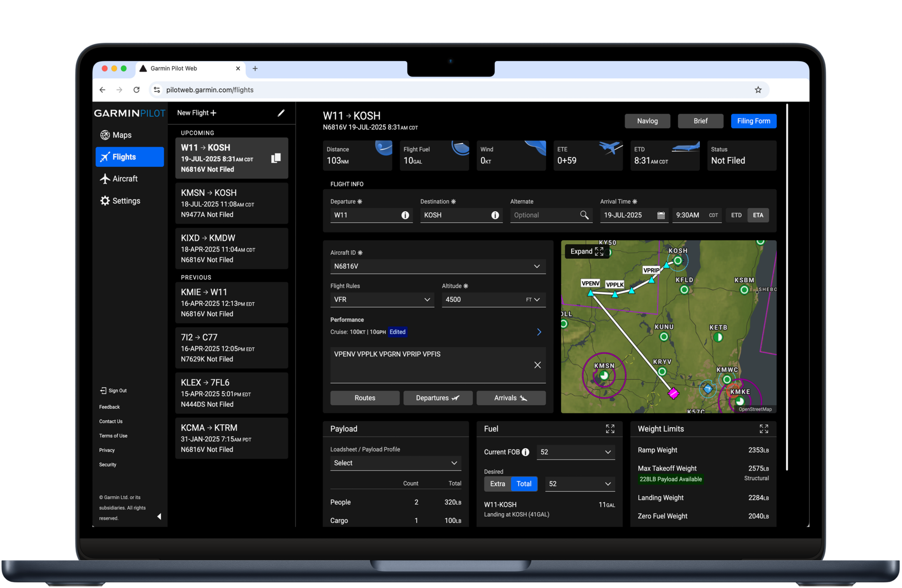This screenshot has width=902, height=588.
Task: Expand the route map preview
Action: (x=587, y=251)
